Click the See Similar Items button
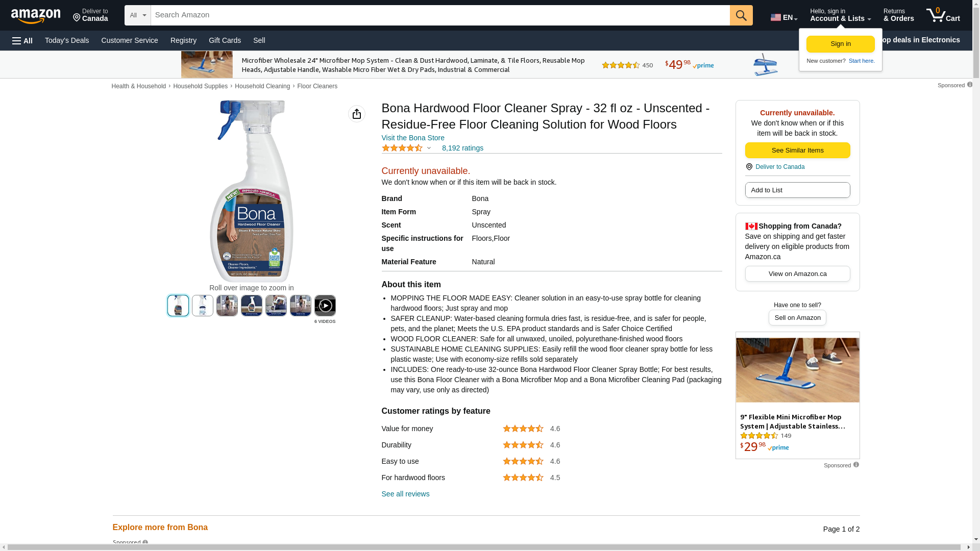Screen dimensions: 980x551 (797, 151)
